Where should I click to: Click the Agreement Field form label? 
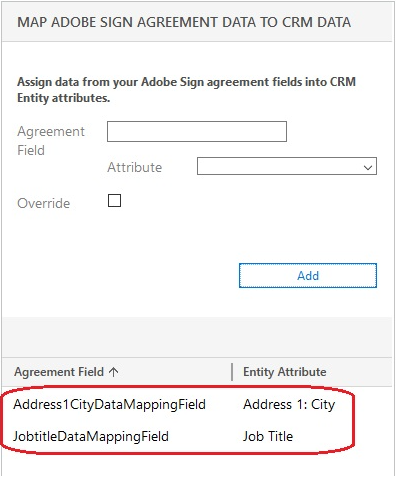[51, 141]
